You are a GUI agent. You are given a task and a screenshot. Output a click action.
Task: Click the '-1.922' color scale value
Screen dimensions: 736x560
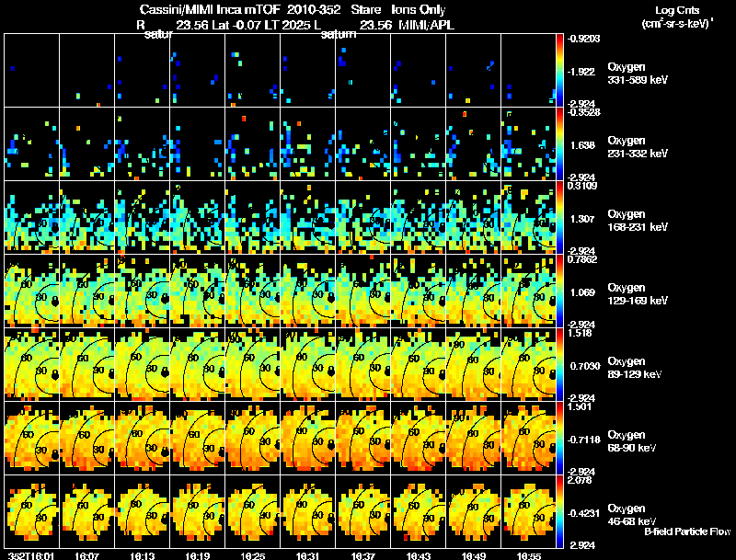pyautogui.click(x=581, y=72)
